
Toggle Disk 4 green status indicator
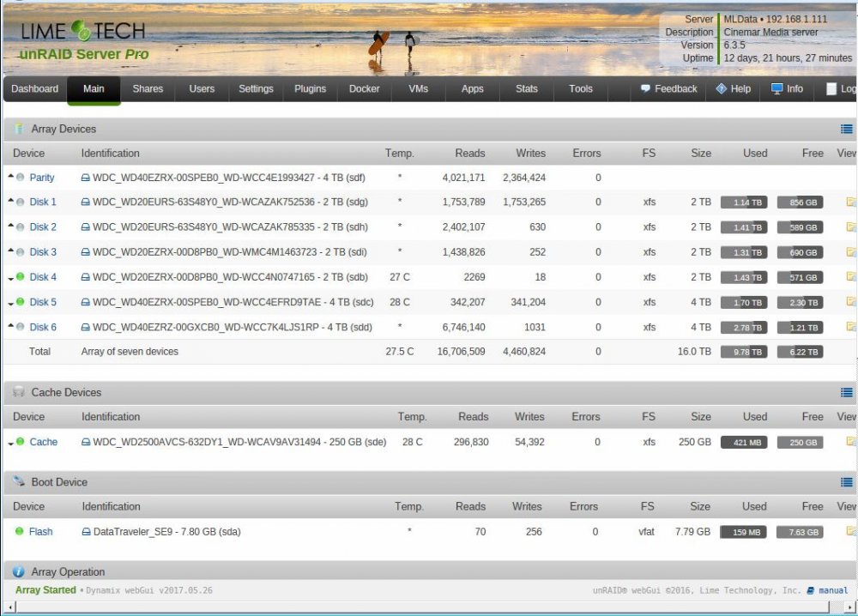tap(21, 276)
